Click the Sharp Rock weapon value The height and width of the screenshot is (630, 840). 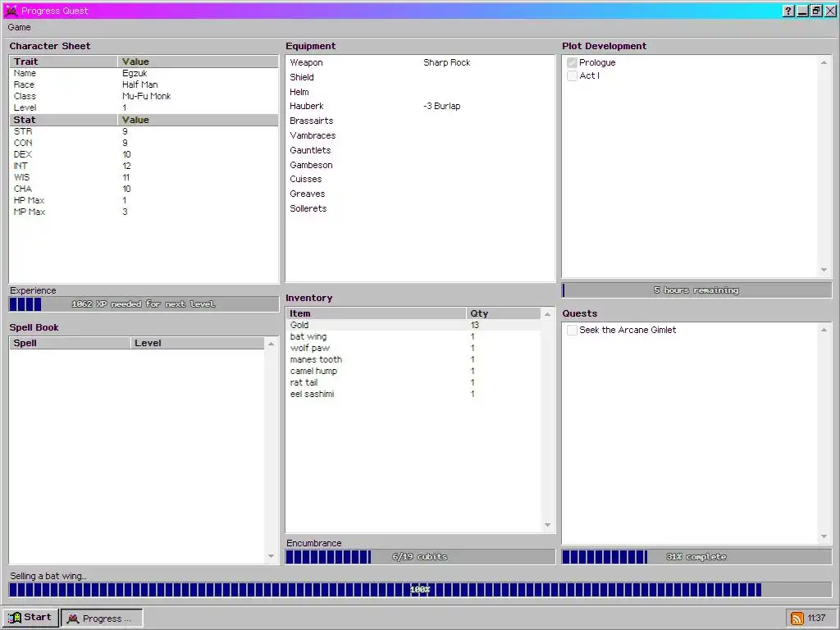[447, 62]
